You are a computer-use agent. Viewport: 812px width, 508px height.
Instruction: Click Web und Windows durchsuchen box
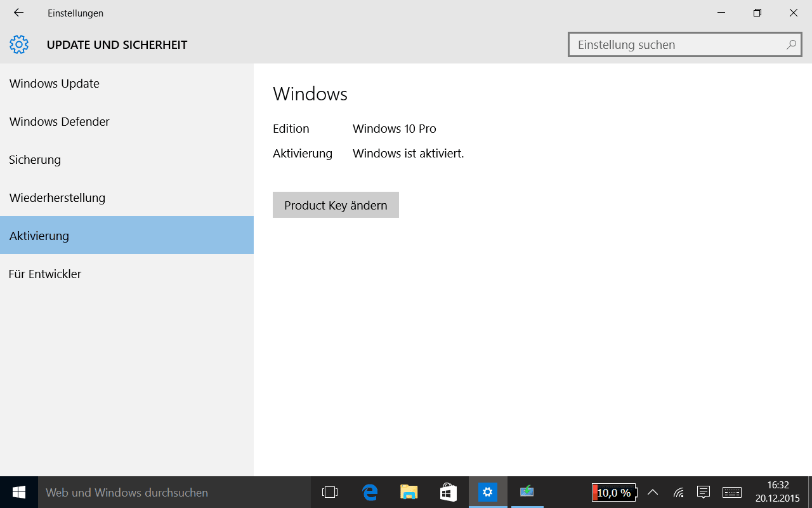[174, 492]
